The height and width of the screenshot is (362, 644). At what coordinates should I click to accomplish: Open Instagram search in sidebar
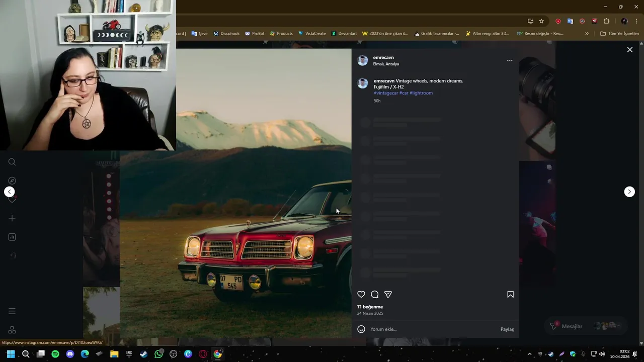[12, 162]
